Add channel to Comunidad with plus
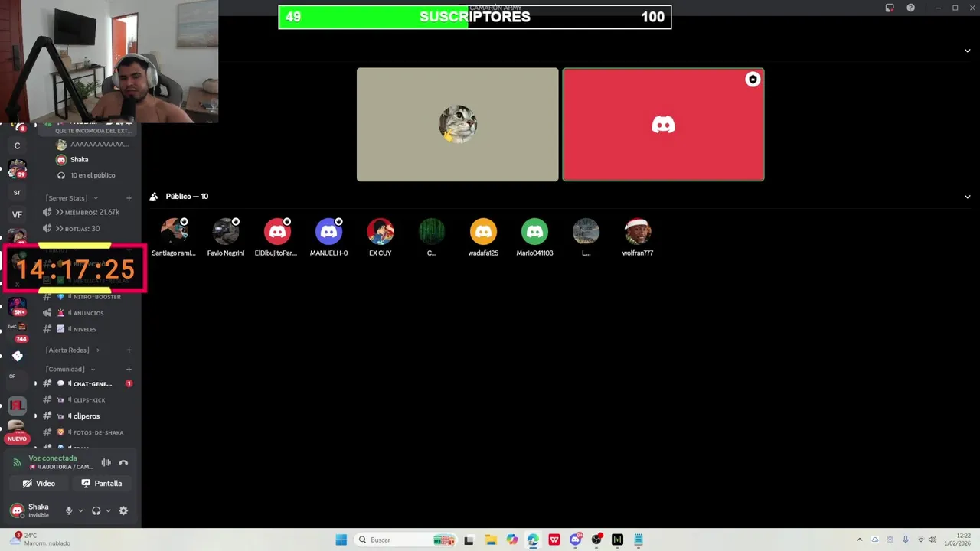Viewport: 980px width, 551px height. coord(129,369)
